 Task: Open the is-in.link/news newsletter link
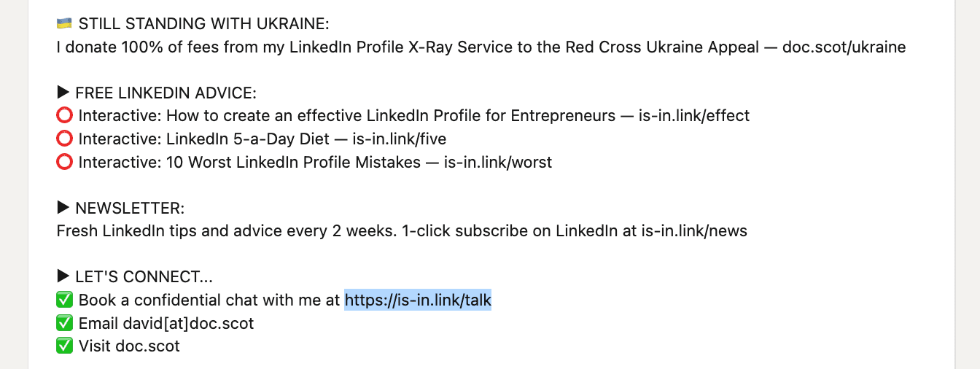pyautogui.click(x=694, y=231)
